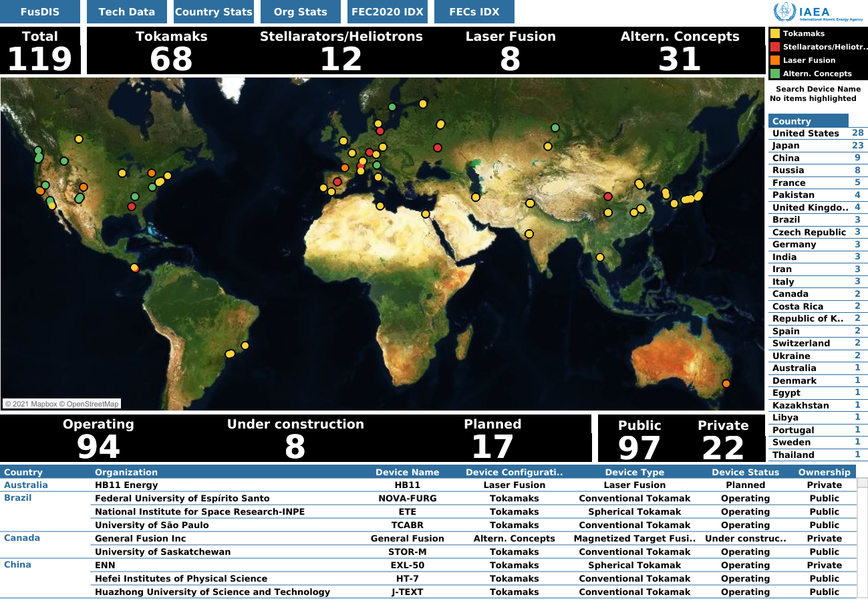
Task: Go to the Org Stats tab
Action: 301,12
